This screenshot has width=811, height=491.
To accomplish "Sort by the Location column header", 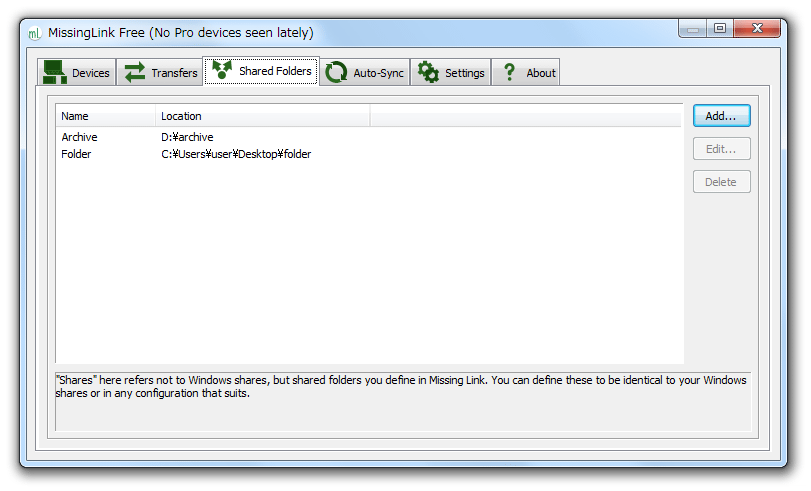I will 263,116.
